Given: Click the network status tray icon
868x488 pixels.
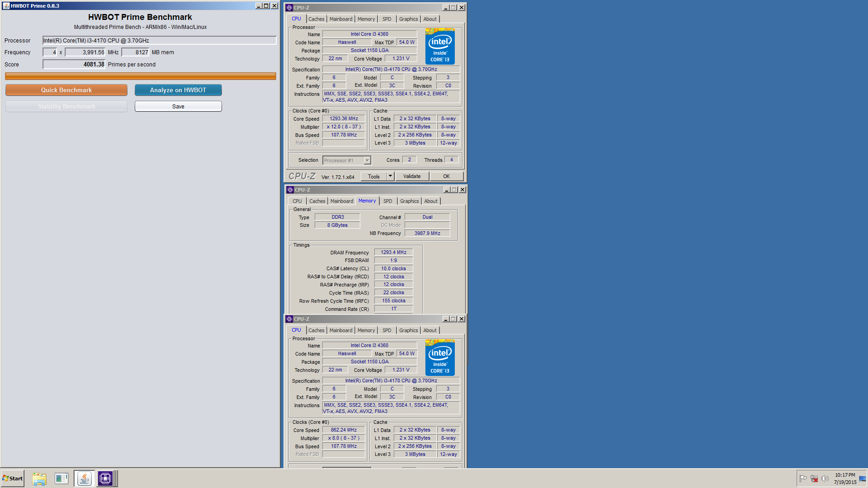Looking at the screenshot, I should point(814,479).
